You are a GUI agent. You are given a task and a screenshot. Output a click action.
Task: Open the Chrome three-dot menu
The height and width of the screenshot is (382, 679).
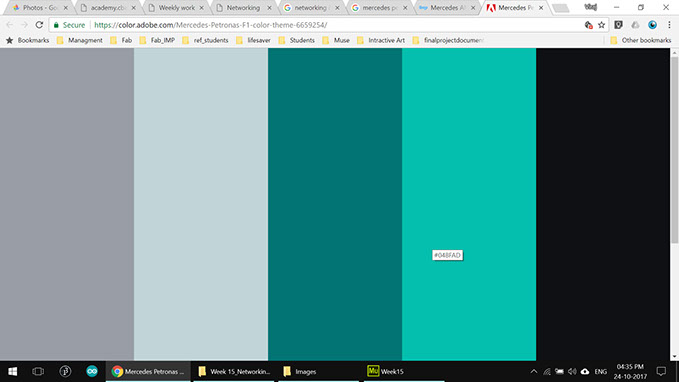pyautogui.click(x=669, y=25)
